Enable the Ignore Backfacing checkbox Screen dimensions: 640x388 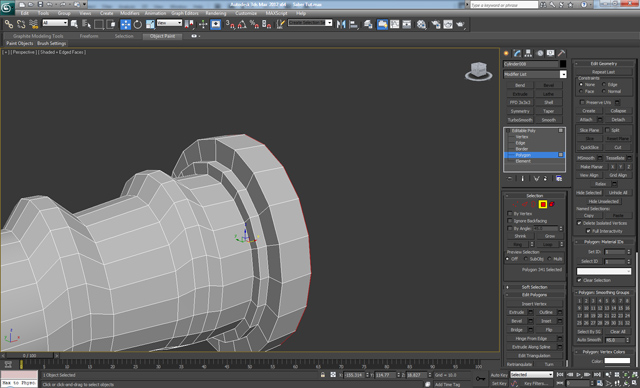click(510, 221)
